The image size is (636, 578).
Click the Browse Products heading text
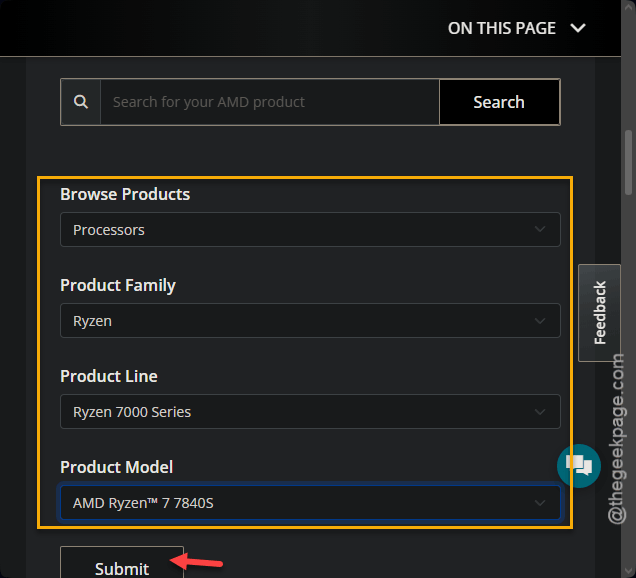pos(125,194)
